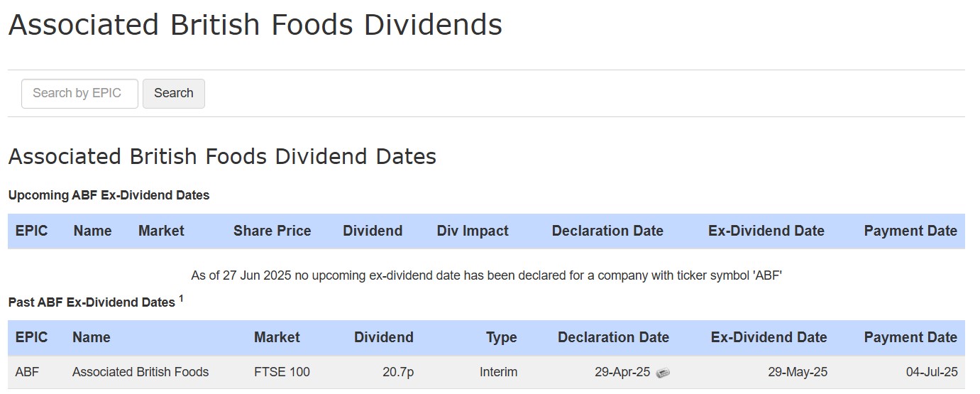
Task: Click Div Impact column header
Action: (473, 231)
